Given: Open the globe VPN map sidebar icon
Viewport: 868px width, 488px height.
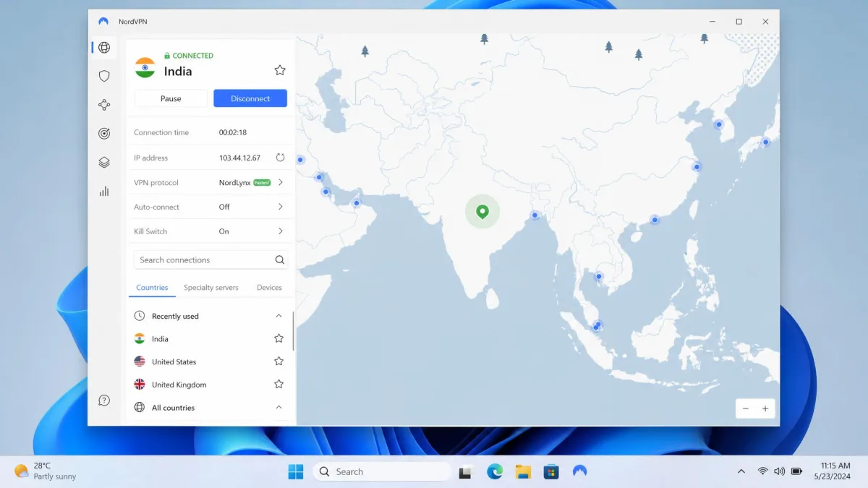Looking at the screenshot, I should (104, 48).
